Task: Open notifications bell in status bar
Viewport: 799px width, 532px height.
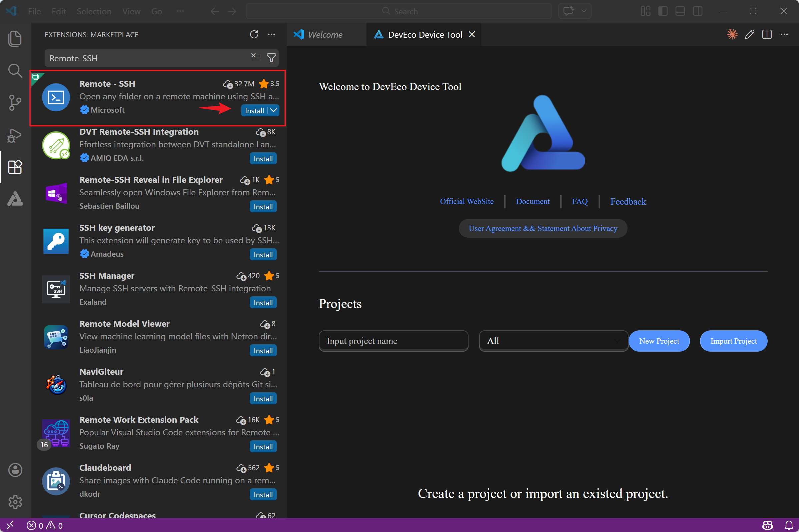Action: pos(789,525)
